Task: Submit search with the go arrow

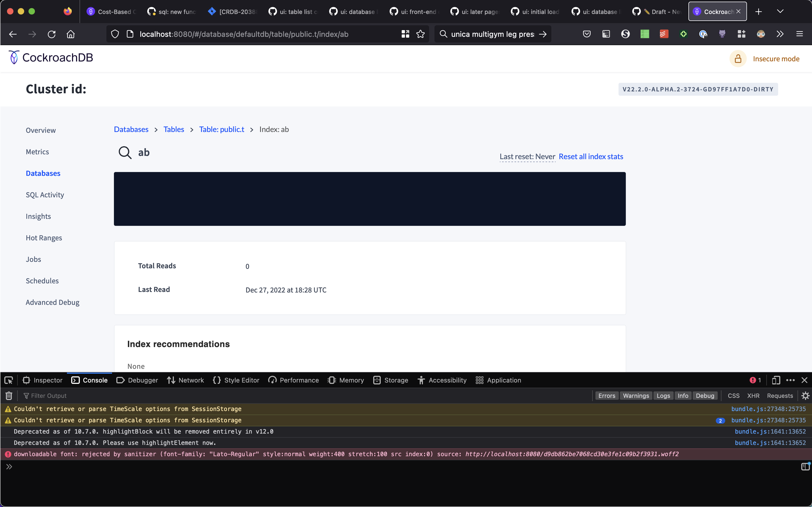Action: (x=543, y=34)
